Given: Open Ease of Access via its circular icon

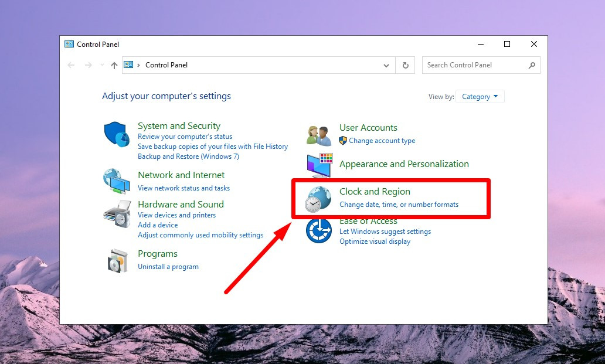Looking at the screenshot, I should pyautogui.click(x=318, y=231).
